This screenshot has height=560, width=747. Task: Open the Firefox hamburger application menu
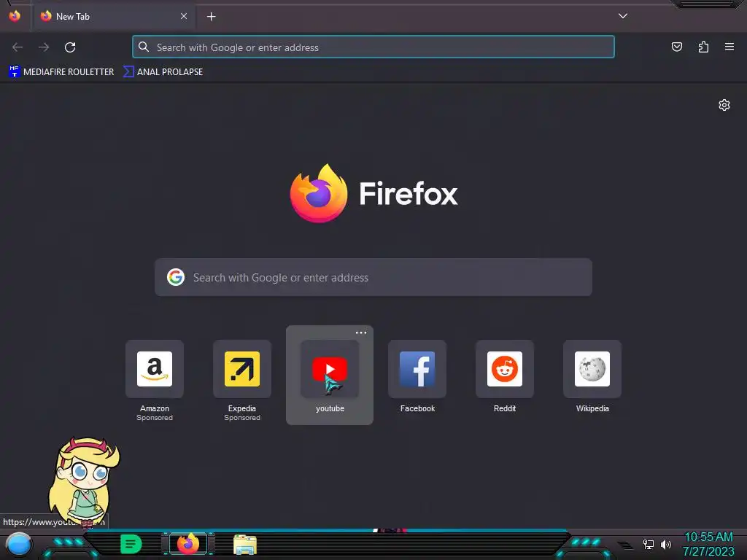pos(729,47)
